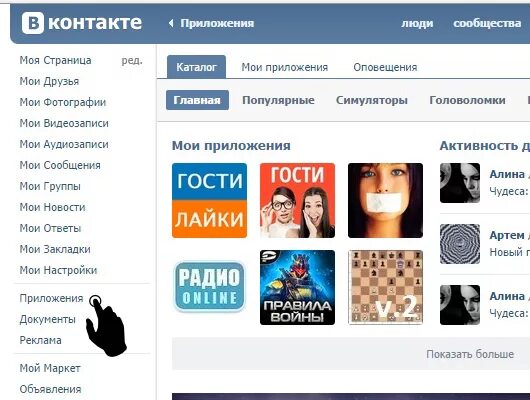Open Реклама in the sidebar
This screenshot has width=530, height=400.
[x=41, y=340]
